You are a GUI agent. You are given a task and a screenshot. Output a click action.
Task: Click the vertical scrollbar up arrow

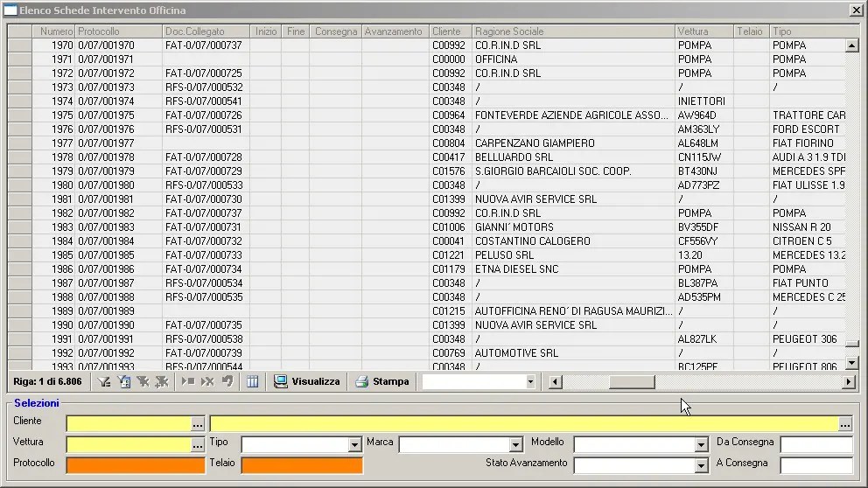pos(852,45)
